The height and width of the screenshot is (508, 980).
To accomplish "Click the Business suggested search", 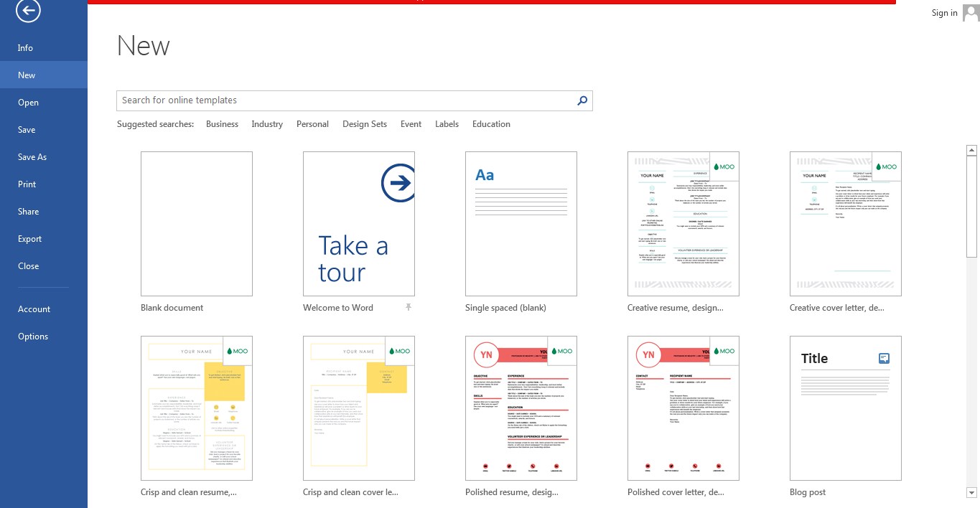I will (x=222, y=123).
